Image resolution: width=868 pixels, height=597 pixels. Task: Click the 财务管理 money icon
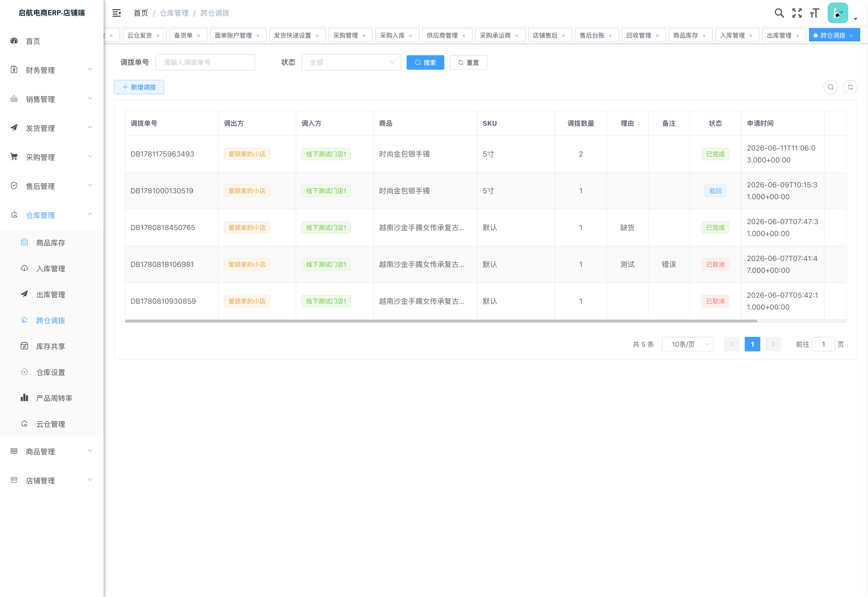[x=14, y=70]
